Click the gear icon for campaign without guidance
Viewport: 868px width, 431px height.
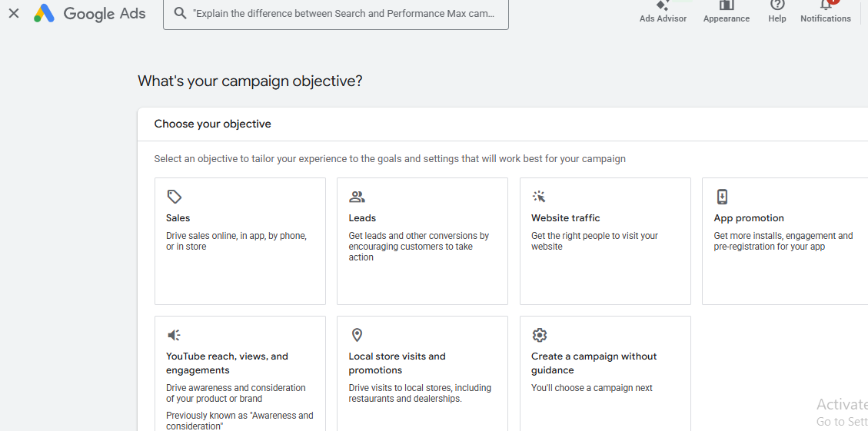(539, 335)
